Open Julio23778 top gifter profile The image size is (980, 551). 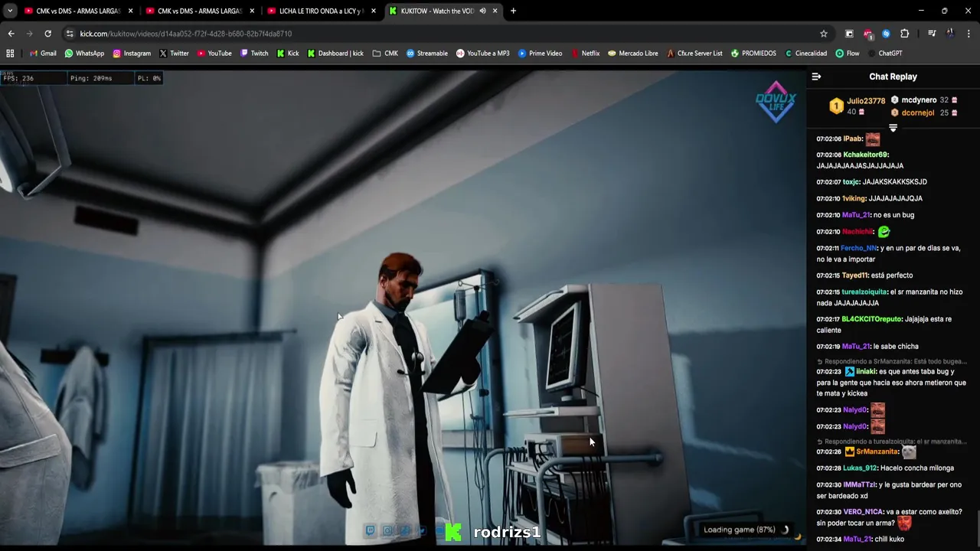865,101
